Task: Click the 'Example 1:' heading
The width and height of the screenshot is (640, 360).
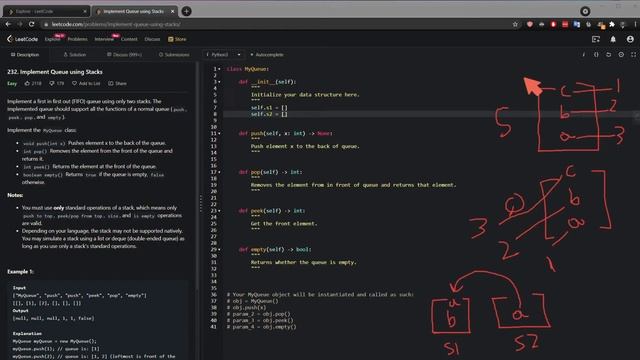Action: pyautogui.click(x=20, y=271)
